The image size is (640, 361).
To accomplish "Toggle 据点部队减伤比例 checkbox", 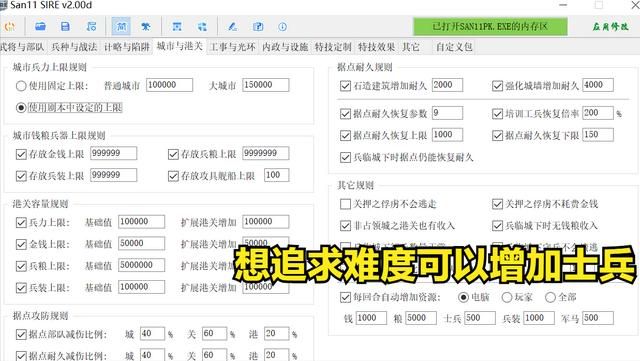I will click(21, 335).
